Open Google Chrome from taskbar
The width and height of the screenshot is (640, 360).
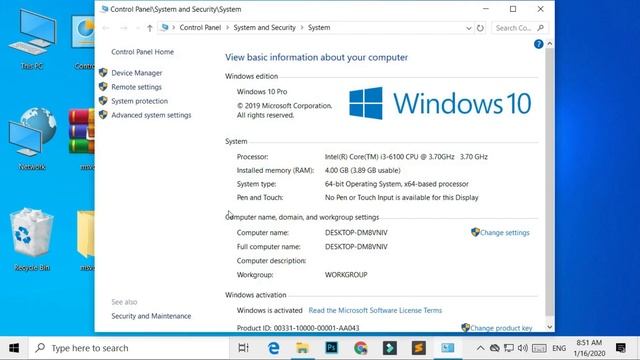coord(360,348)
